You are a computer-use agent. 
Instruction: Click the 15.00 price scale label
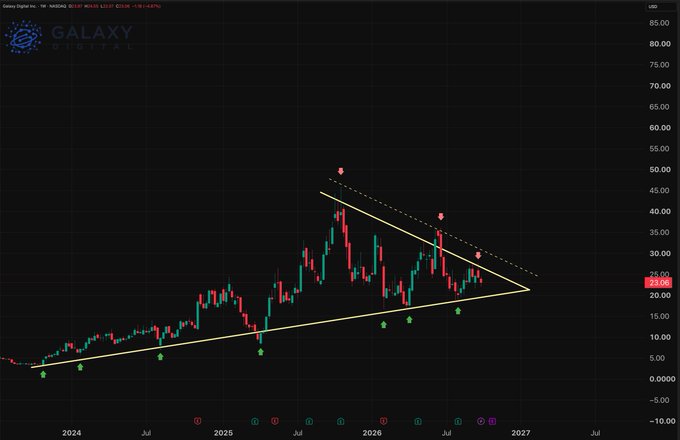(660, 316)
